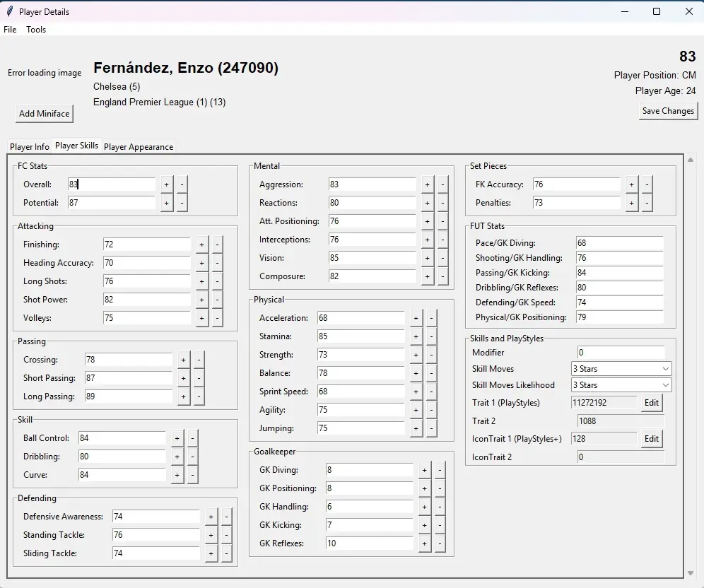Decrease Reactions value
Viewport: 704px width, 588px height.
click(442, 203)
